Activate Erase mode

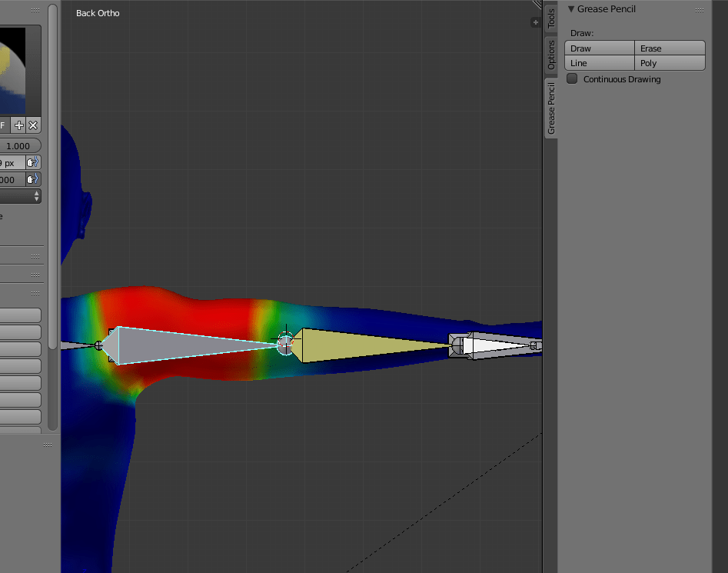670,48
